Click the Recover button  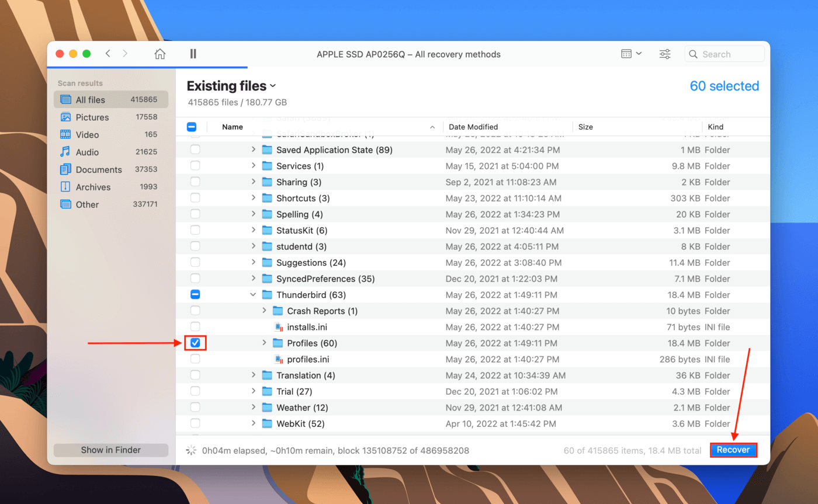pos(733,450)
